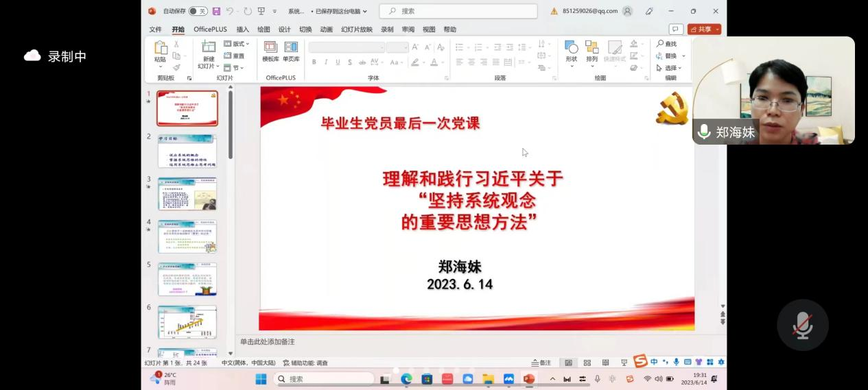Toggle bold formatting
Image resolution: width=868 pixels, height=390 pixels.
314,62
